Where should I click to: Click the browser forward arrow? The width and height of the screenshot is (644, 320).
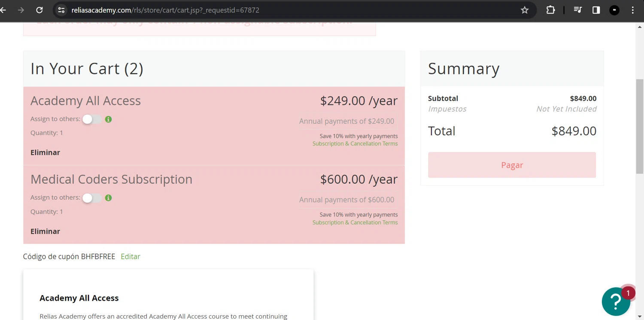pyautogui.click(x=21, y=10)
